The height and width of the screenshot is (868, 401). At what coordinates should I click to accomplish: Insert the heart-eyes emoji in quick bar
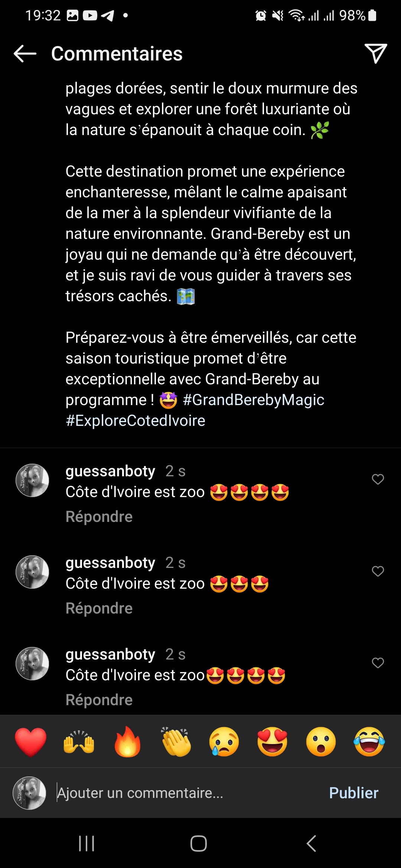(x=273, y=742)
